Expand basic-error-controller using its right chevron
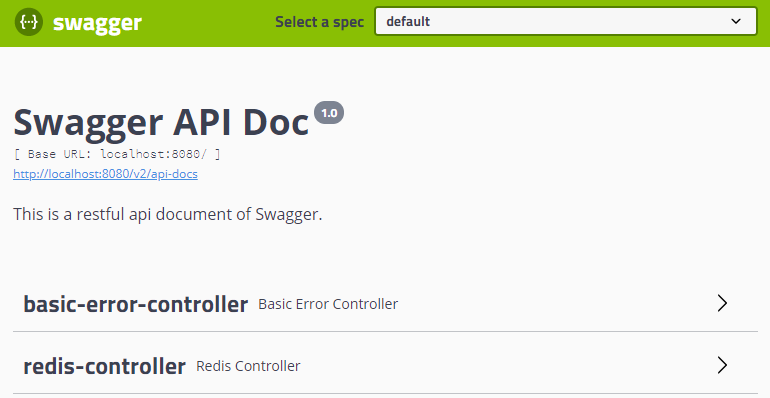The width and height of the screenshot is (770, 398). [x=722, y=304]
